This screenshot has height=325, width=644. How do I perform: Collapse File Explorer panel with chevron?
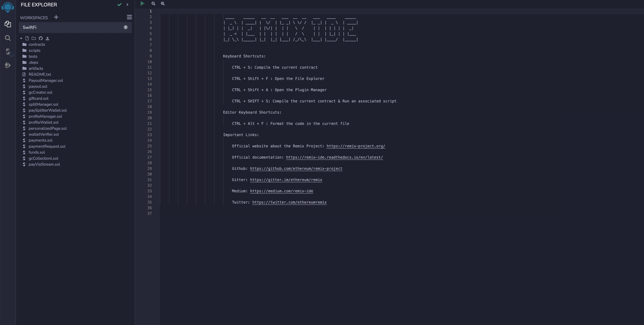click(x=128, y=5)
